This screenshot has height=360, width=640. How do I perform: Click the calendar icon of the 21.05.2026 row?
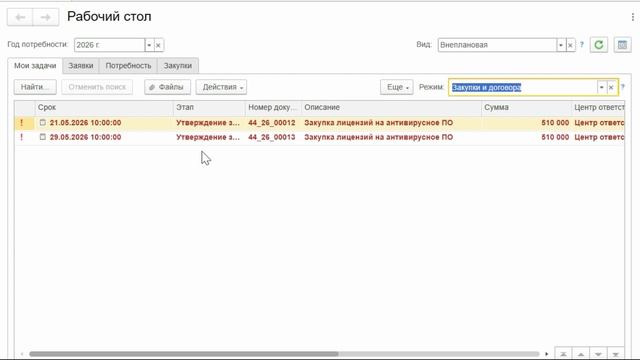point(42,122)
